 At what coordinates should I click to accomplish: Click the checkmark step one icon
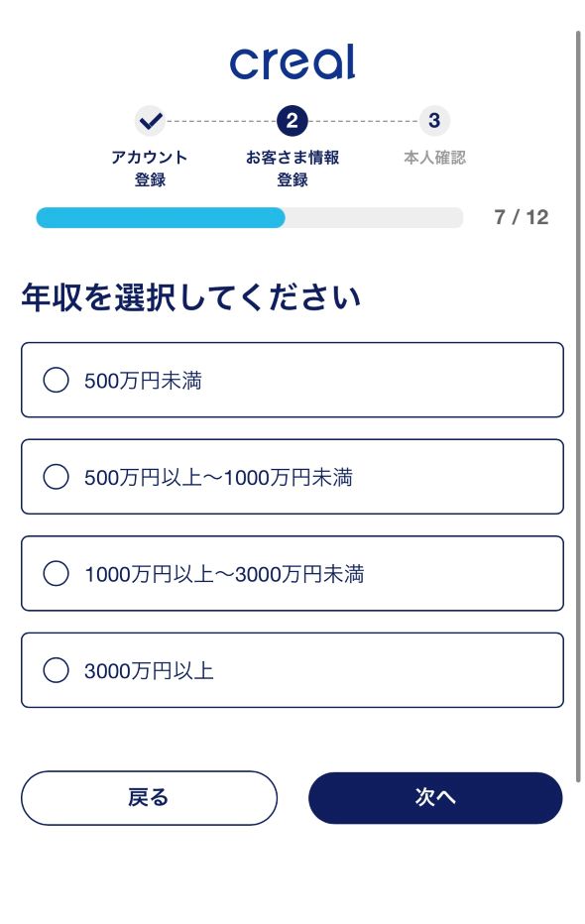[151, 121]
